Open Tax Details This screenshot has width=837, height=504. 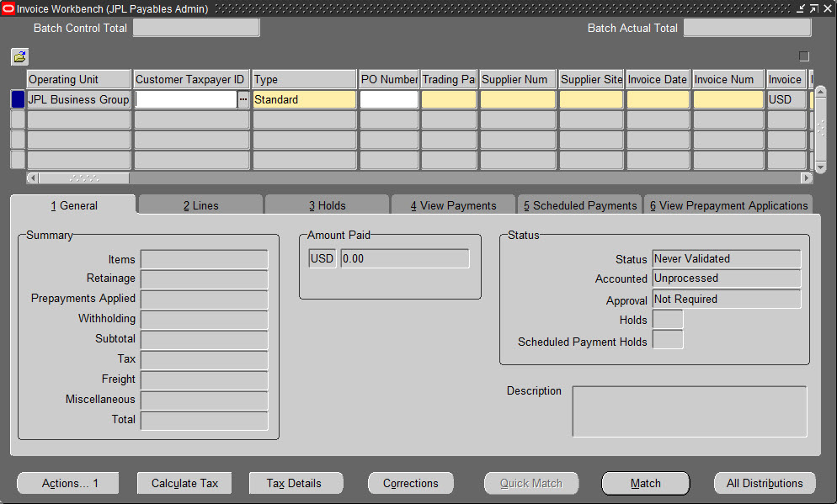[296, 483]
